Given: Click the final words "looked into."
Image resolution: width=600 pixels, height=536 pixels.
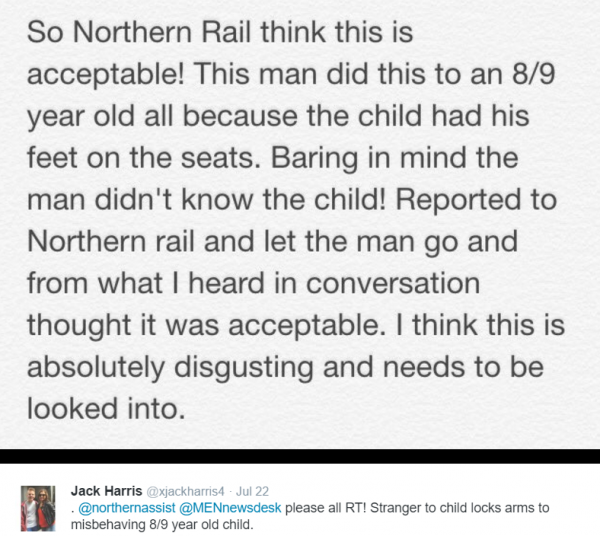Looking at the screenshot, I should [x=106, y=409].
